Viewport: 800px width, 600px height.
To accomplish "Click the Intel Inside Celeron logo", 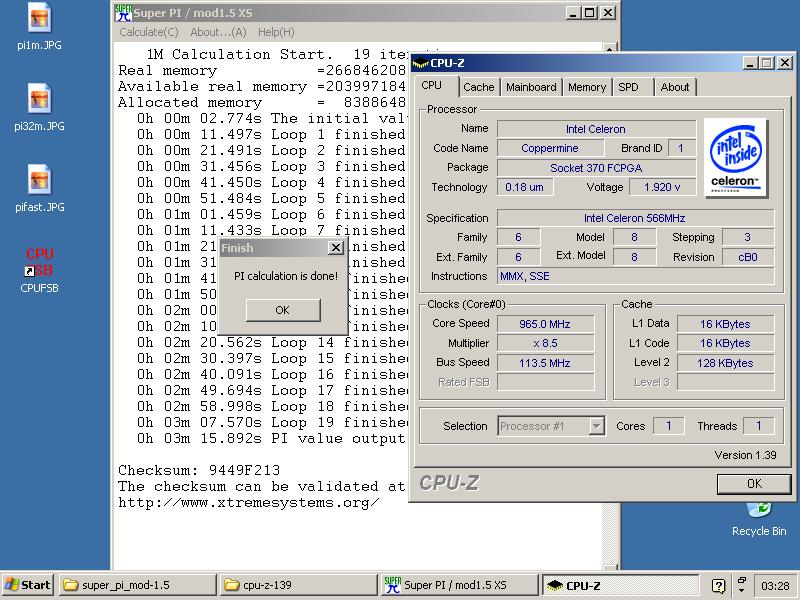I will [735, 158].
